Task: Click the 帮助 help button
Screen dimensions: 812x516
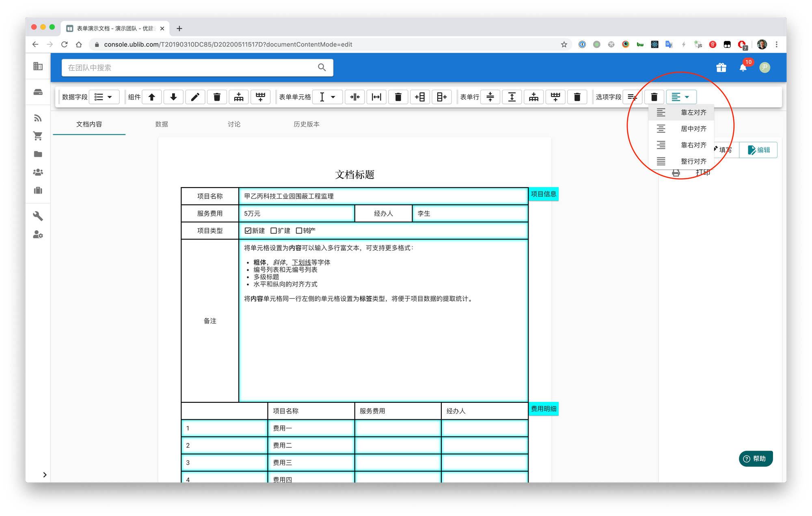Action: point(755,459)
